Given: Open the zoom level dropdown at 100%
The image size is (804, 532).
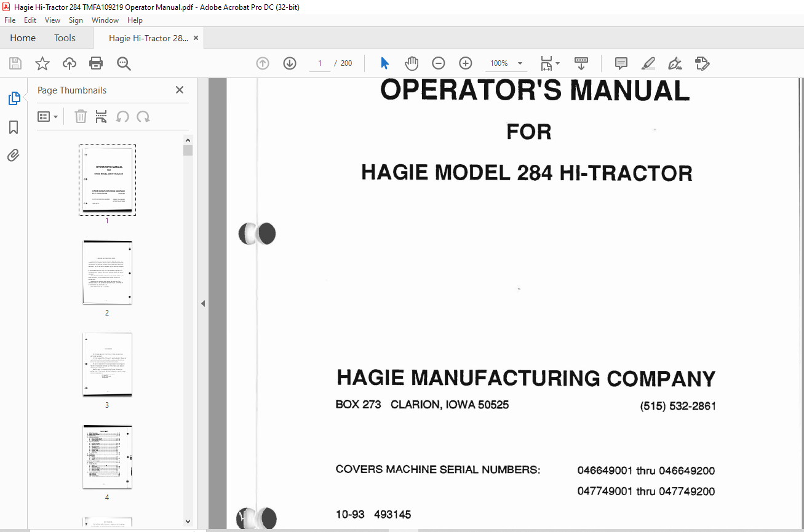Looking at the screenshot, I should [520, 63].
